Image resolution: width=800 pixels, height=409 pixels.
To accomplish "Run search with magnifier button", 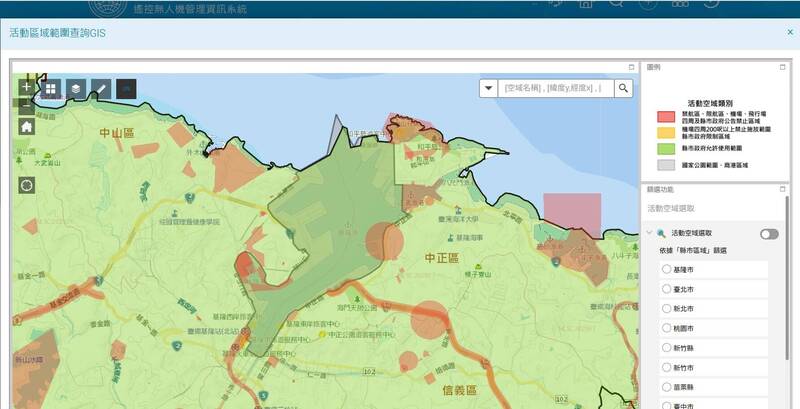I will point(623,88).
